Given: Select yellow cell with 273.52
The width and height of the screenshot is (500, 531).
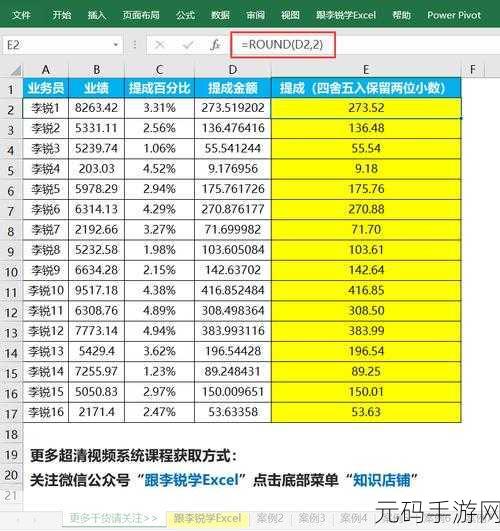Looking at the screenshot, I should [366, 108].
